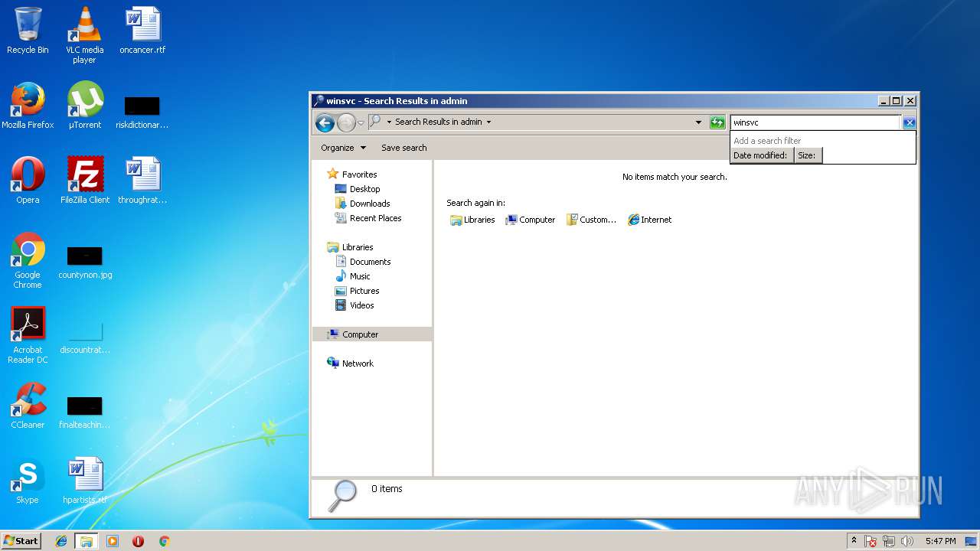Screen dimensions: 980x551
Task: Open media player taskbar icon
Action: [113, 541]
